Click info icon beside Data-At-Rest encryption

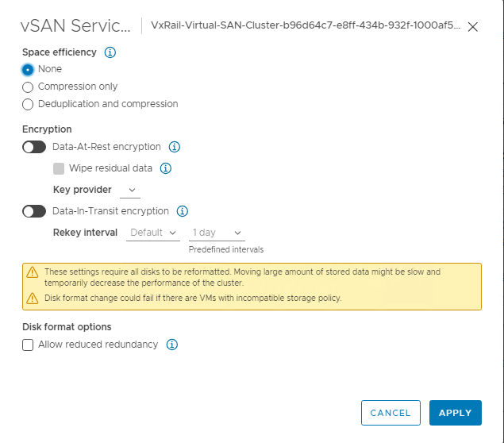pyautogui.click(x=175, y=147)
